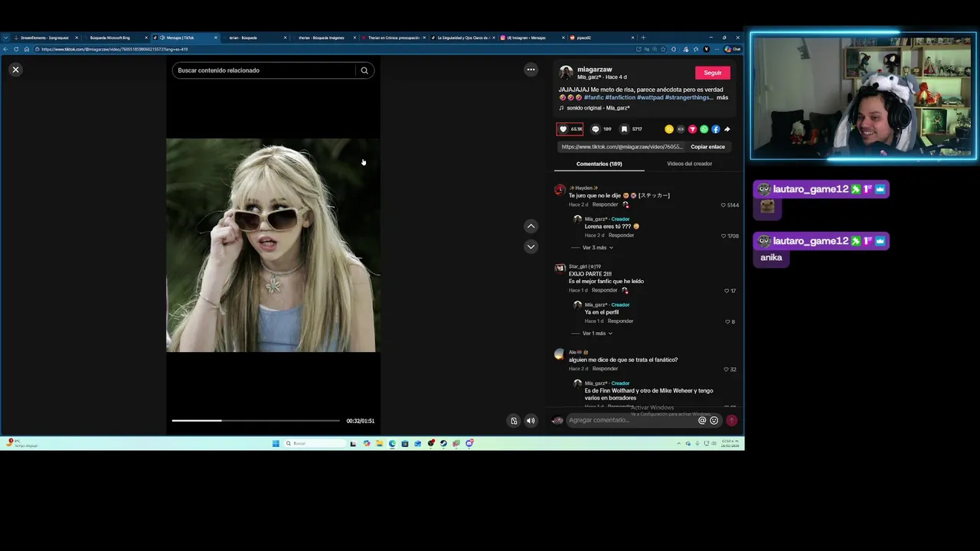Like the video with the heart icon
Screen dimensions: 980x551
pos(563,129)
